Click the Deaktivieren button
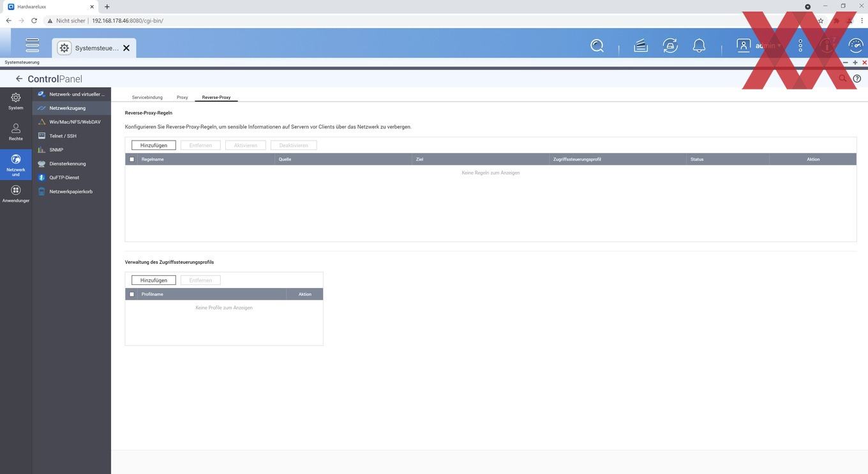This screenshot has width=868, height=474. pyautogui.click(x=294, y=145)
